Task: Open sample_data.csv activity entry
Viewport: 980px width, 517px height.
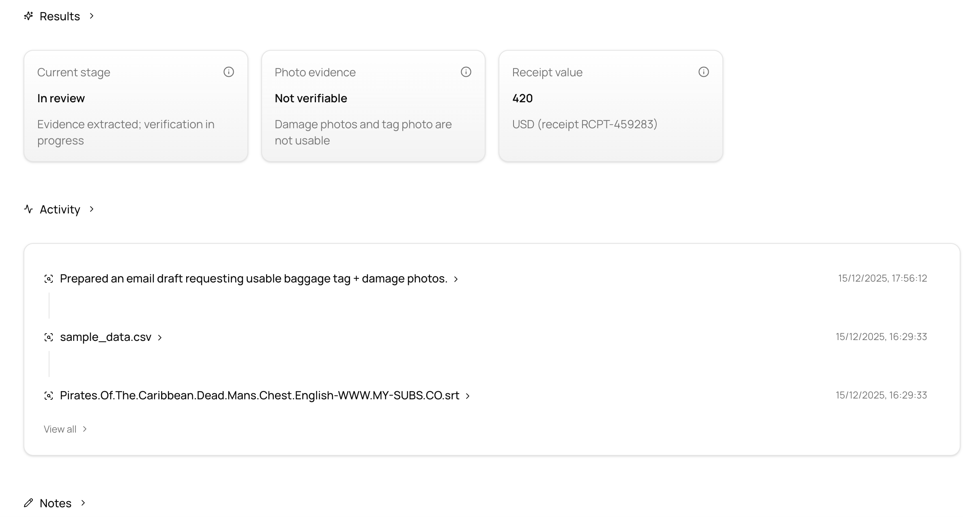Action: (105, 337)
